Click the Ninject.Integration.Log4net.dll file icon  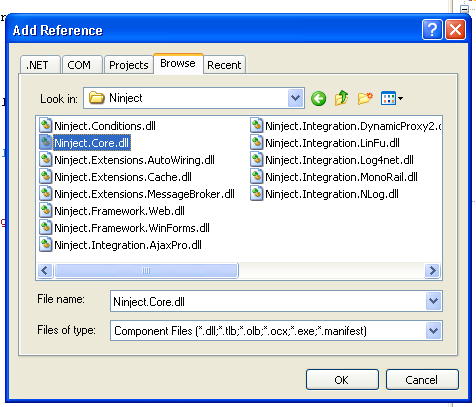pos(257,160)
